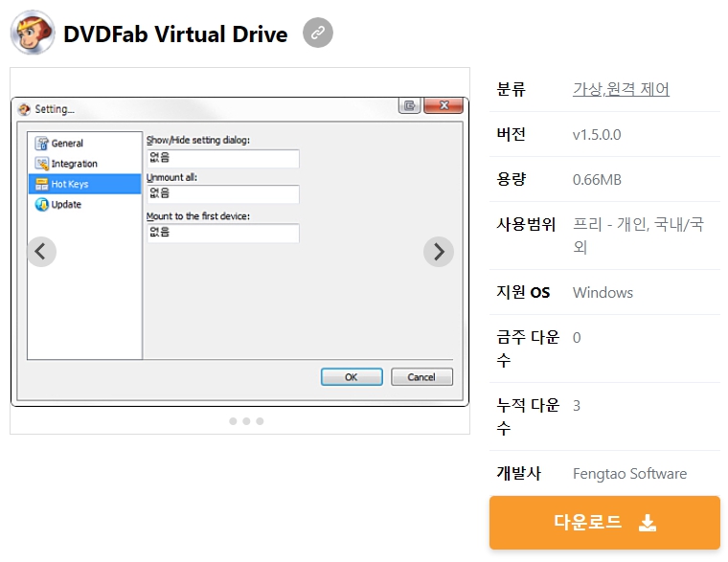Click the 누적 다운수 label
The image size is (728, 562).
[528, 416]
